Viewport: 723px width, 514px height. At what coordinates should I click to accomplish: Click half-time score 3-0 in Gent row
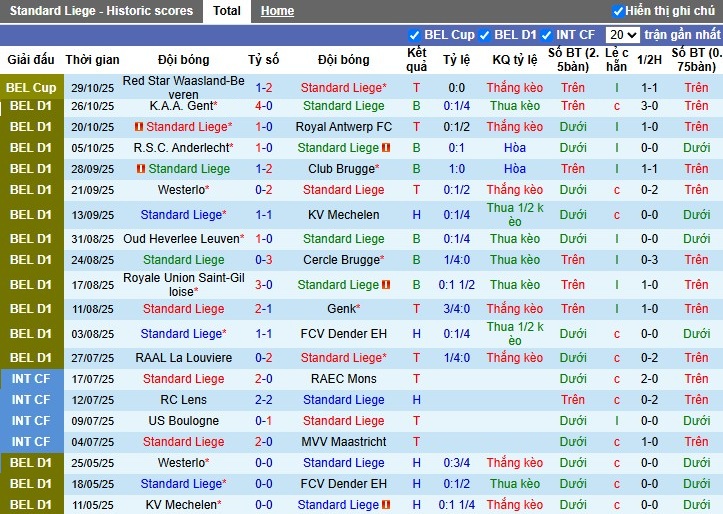(649, 106)
